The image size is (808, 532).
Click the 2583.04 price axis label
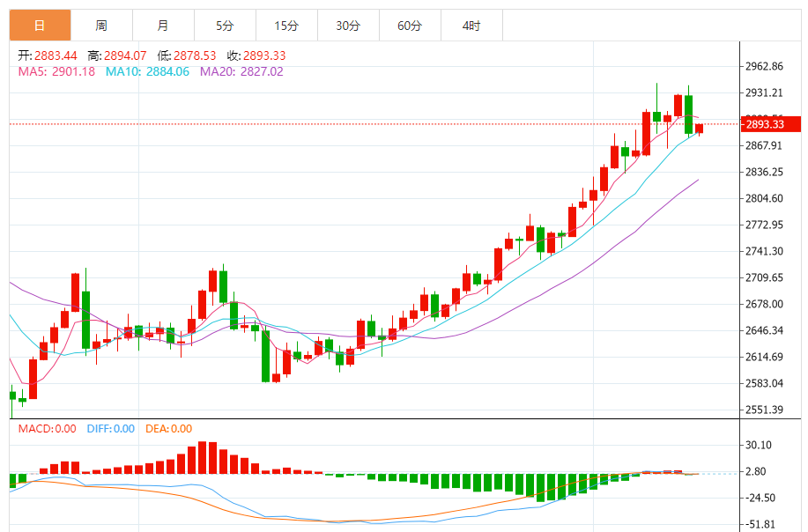point(764,383)
